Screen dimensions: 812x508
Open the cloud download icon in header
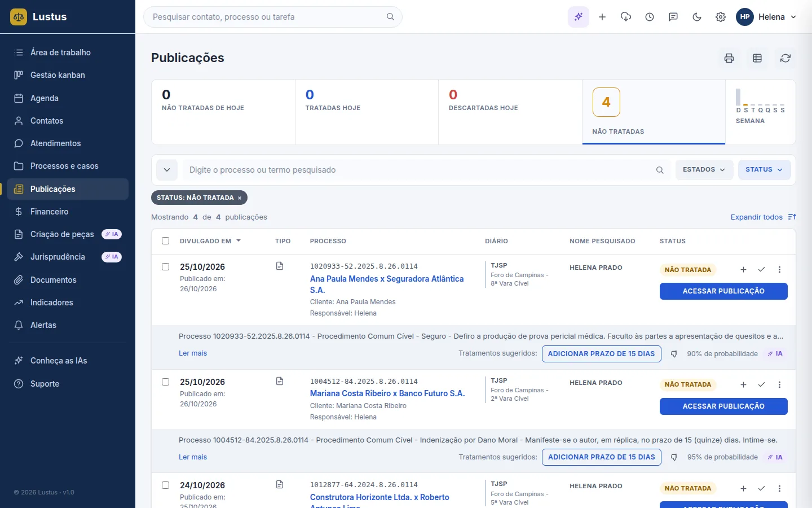626,17
